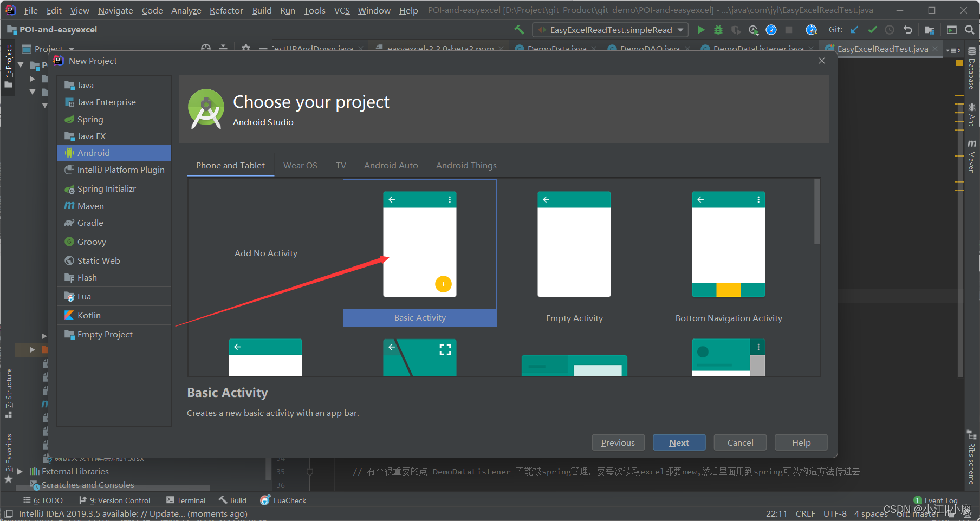Image resolution: width=980 pixels, height=521 pixels.
Task: Open the 6: TODO tool window
Action: coord(43,500)
